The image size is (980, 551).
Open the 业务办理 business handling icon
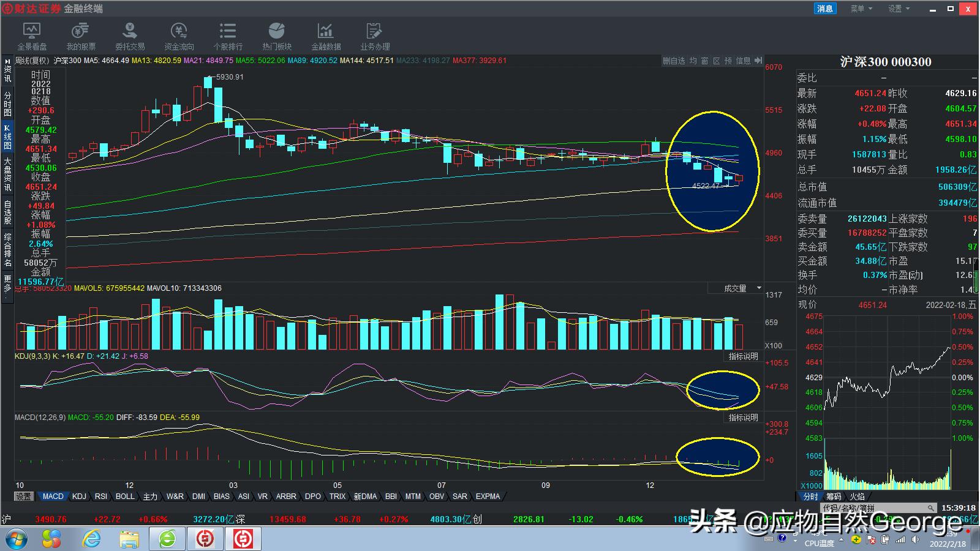pyautogui.click(x=375, y=36)
